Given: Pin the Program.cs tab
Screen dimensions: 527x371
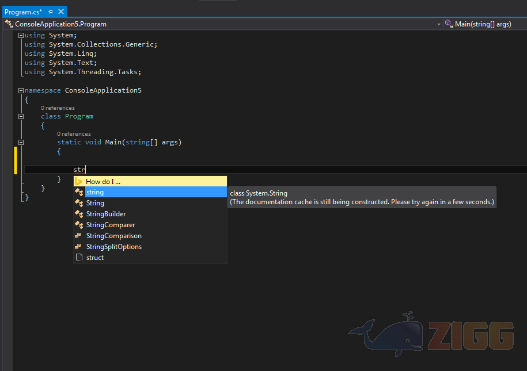Looking at the screenshot, I should click(51, 12).
